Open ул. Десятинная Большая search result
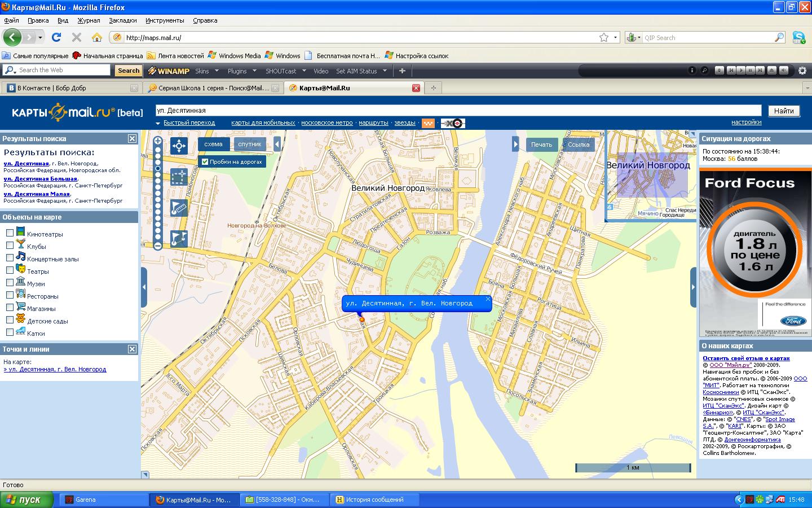This screenshot has height=508, width=812. click(x=41, y=178)
